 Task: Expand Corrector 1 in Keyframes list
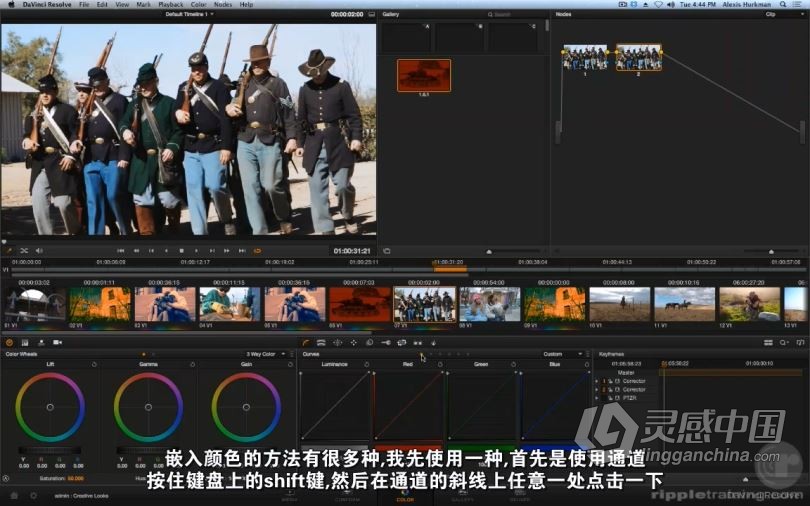pos(597,381)
